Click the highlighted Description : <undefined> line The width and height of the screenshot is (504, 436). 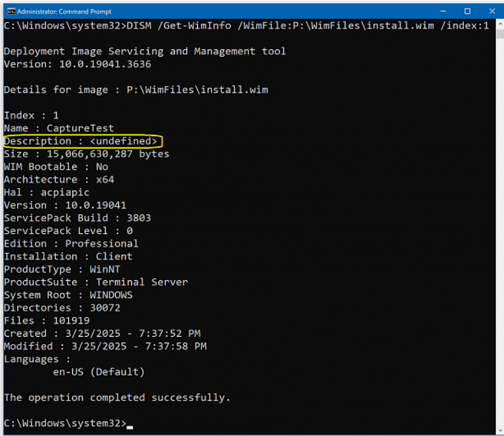(81, 141)
